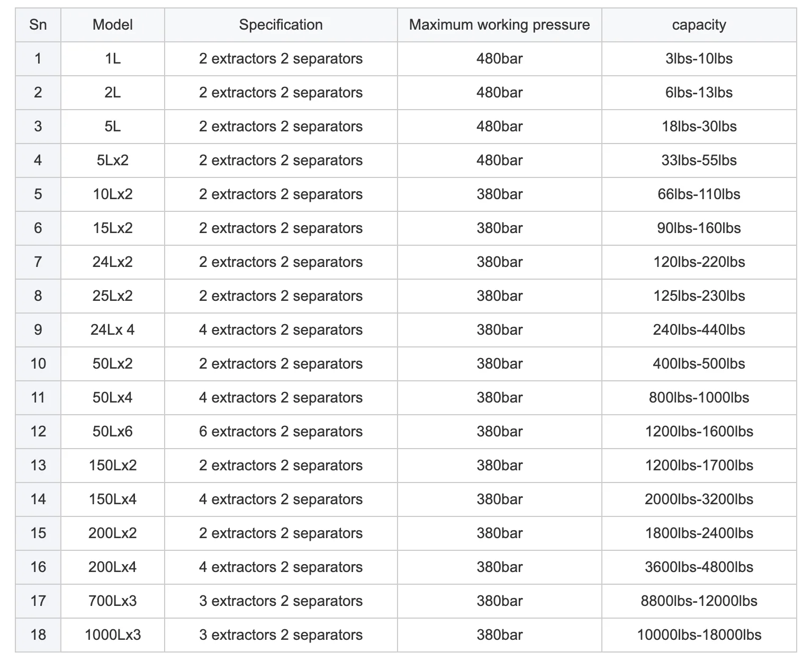Screen dimensions: 812x661
Task: Click the 24Lx 4 model cell
Action: [112, 330]
